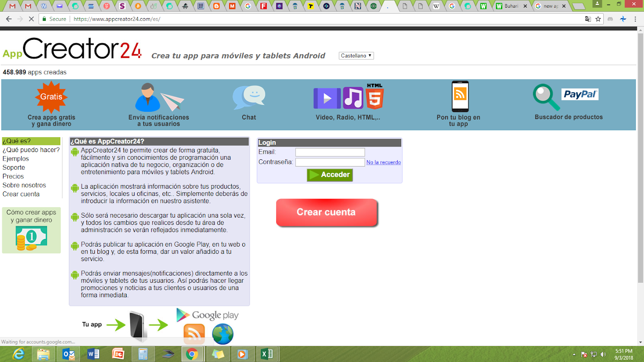Image resolution: width=644 pixels, height=362 pixels.
Task: Go back with the browser back arrow
Action: [9, 19]
